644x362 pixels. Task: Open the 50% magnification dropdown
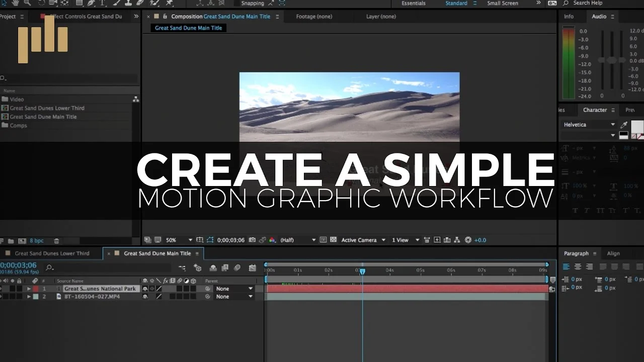(179, 240)
